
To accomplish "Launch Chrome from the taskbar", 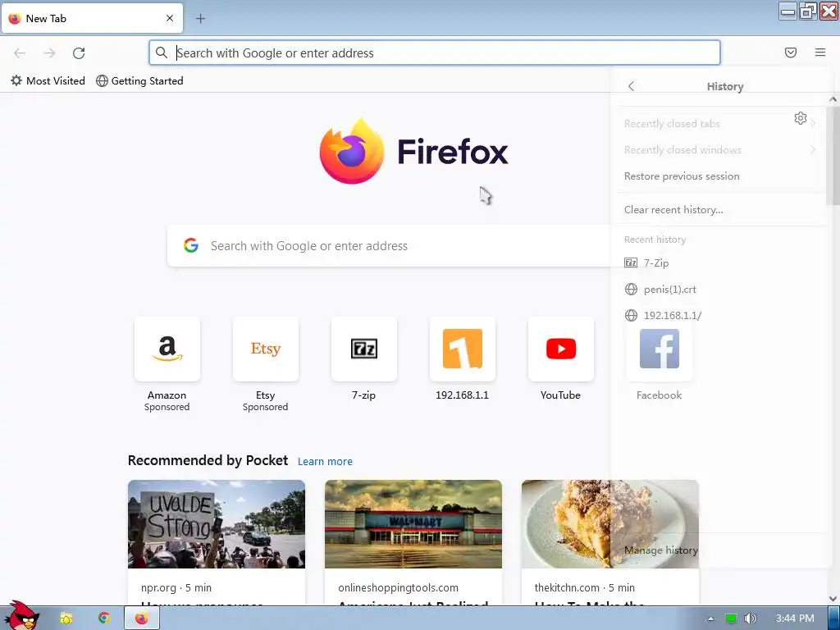I will pos(104,619).
